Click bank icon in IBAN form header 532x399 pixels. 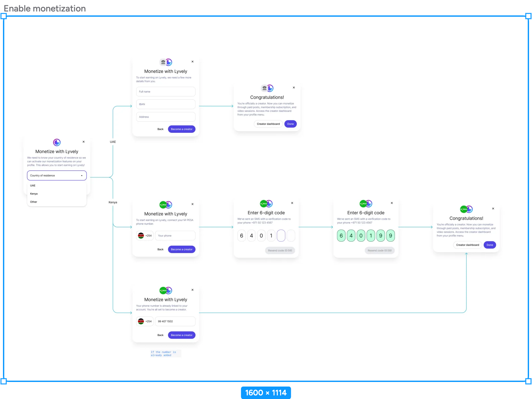tap(163, 62)
